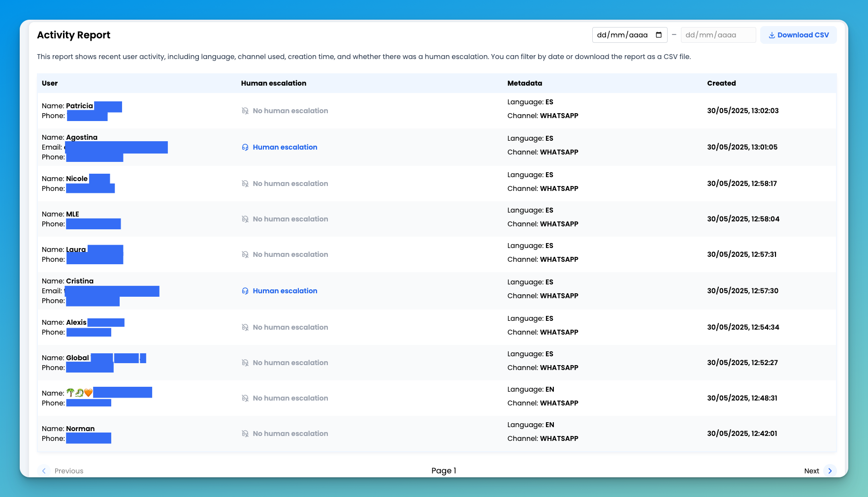
Task: Click the Next page chevron icon
Action: click(x=830, y=471)
